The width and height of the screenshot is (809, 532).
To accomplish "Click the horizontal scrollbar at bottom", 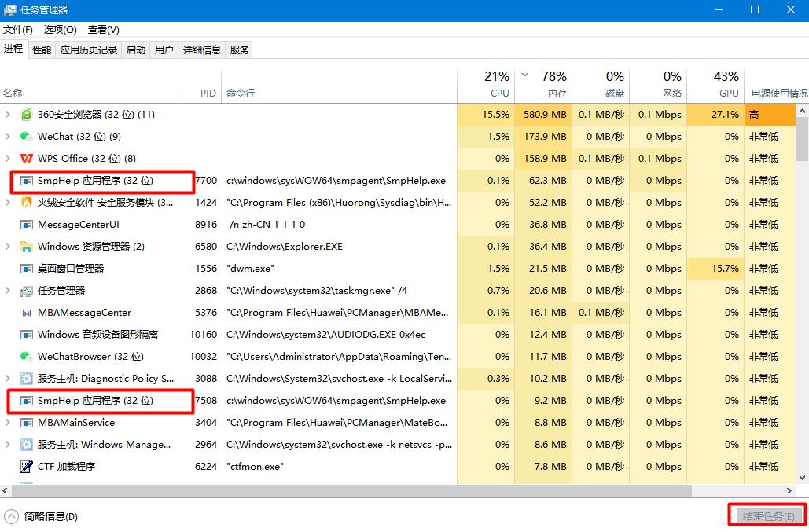I will 354,490.
